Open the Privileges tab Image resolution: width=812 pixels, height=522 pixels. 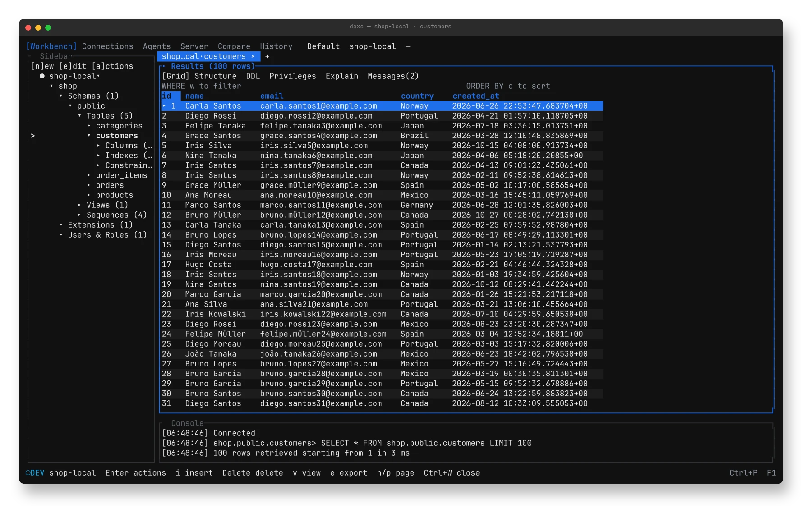pyautogui.click(x=292, y=76)
